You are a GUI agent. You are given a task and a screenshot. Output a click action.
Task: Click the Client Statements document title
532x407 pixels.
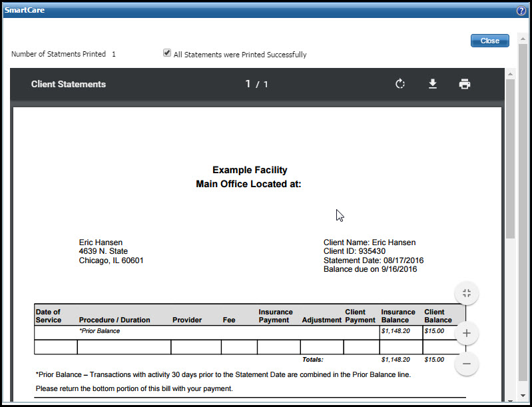pyautogui.click(x=69, y=84)
